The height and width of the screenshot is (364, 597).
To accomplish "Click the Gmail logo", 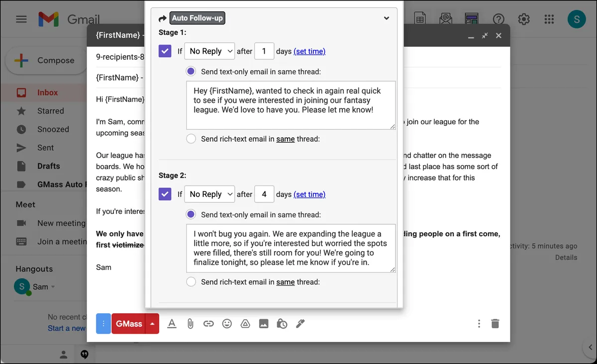I will click(x=69, y=20).
